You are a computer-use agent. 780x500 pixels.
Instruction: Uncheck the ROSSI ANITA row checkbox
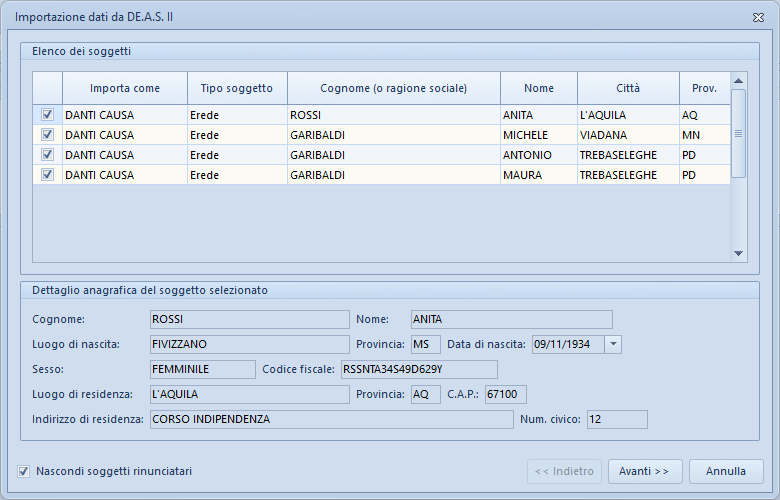click(47, 115)
